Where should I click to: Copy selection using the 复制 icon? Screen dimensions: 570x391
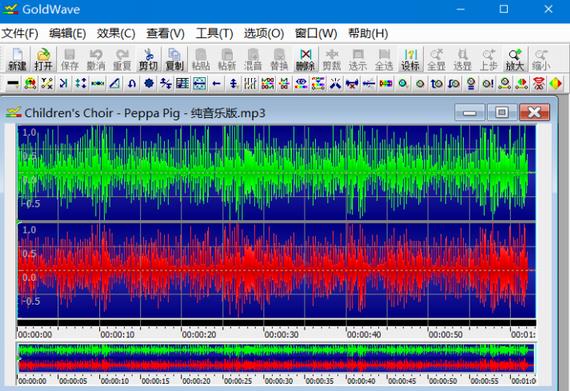click(174, 59)
